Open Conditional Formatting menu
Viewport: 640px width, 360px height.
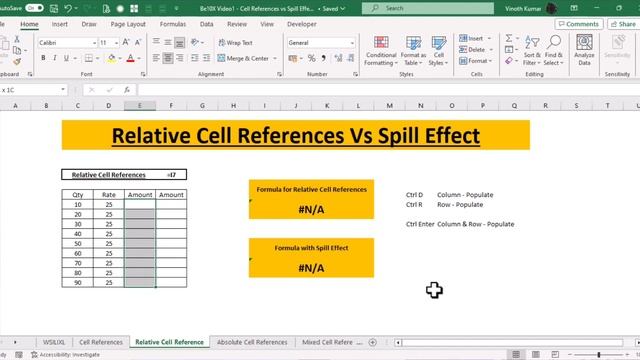(x=381, y=51)
